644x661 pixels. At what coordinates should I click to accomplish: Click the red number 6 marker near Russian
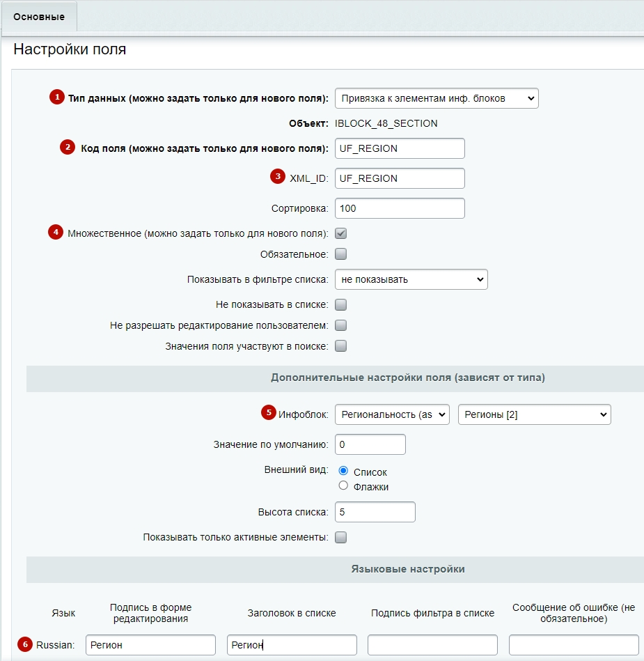[x=25, y=644]
